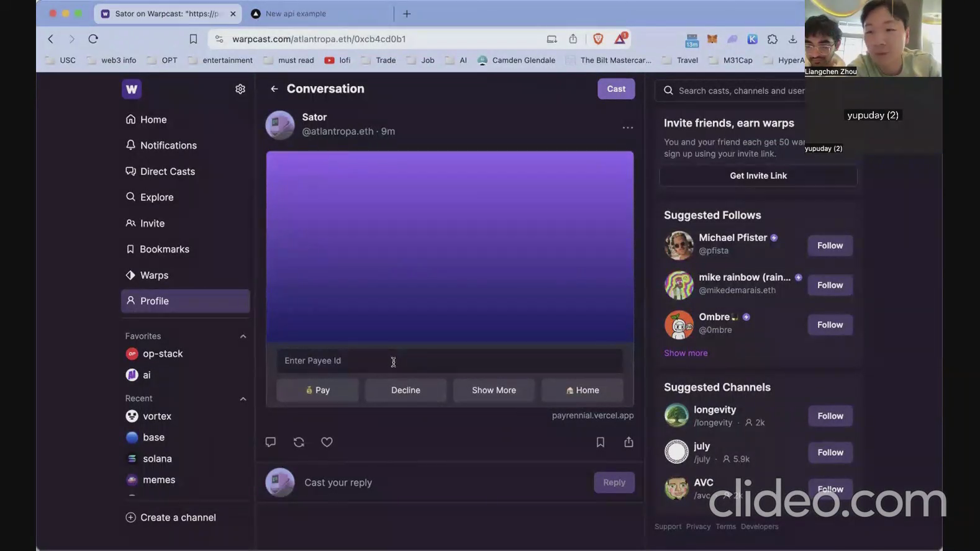
Task: Click the Home frame button
Action: 583,390
